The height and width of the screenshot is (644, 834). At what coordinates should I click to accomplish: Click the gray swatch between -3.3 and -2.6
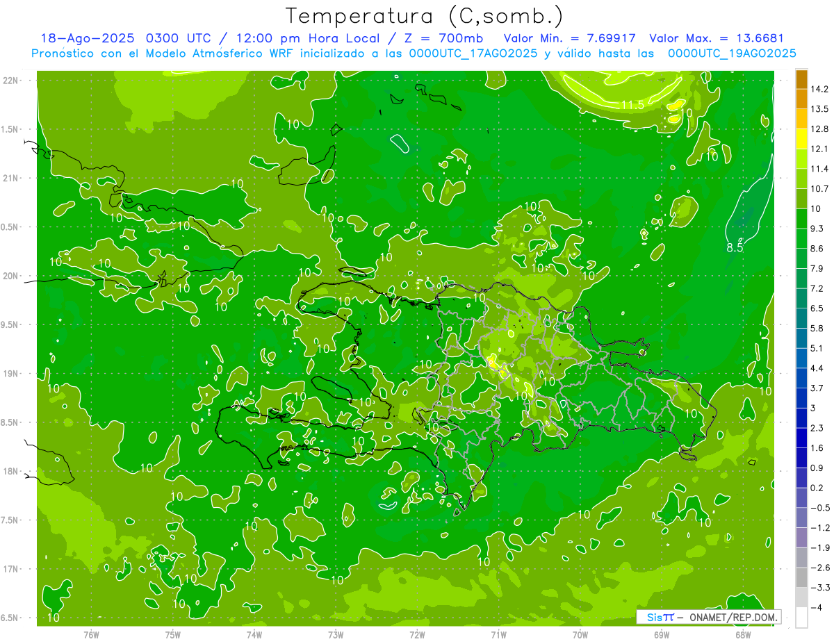pos(801,577)
